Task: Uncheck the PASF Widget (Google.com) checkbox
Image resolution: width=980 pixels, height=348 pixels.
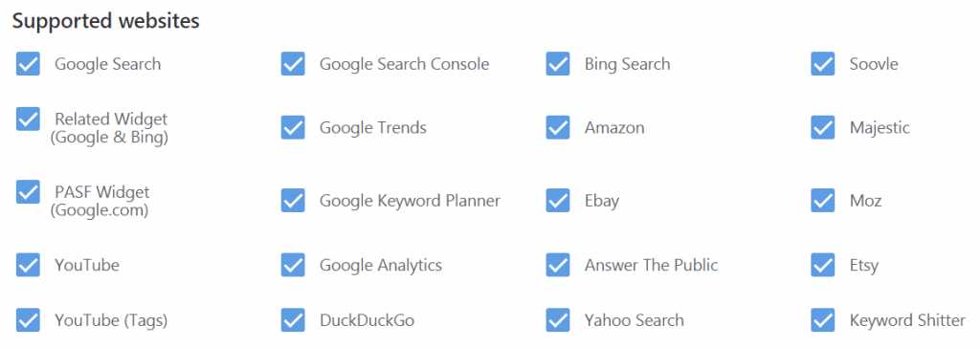Action: 28,192
